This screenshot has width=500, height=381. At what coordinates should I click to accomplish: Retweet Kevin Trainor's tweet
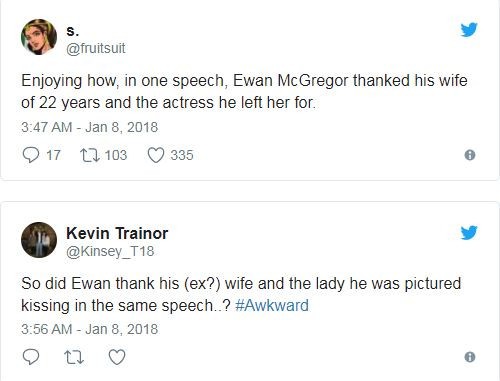74,357
